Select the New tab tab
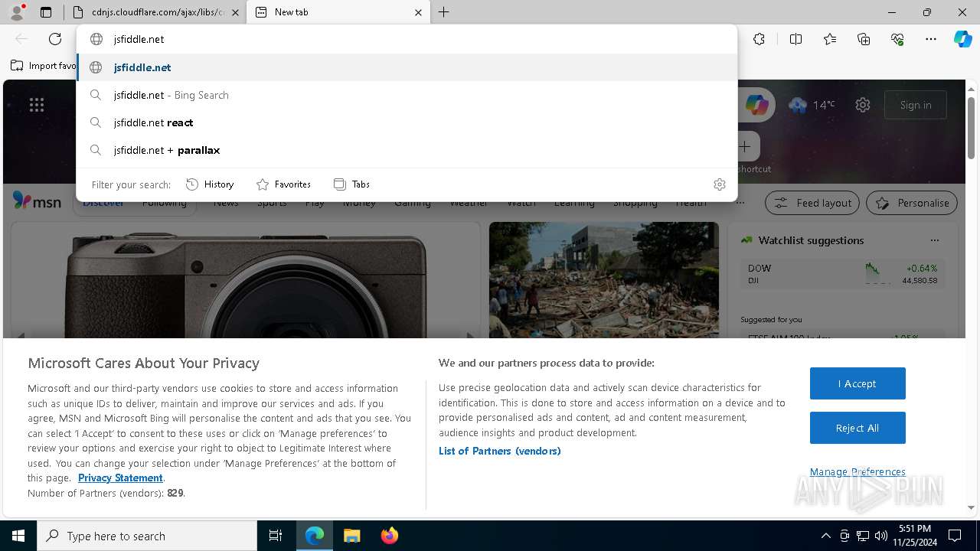Viewport: 980px width, 551px height. 339,12
